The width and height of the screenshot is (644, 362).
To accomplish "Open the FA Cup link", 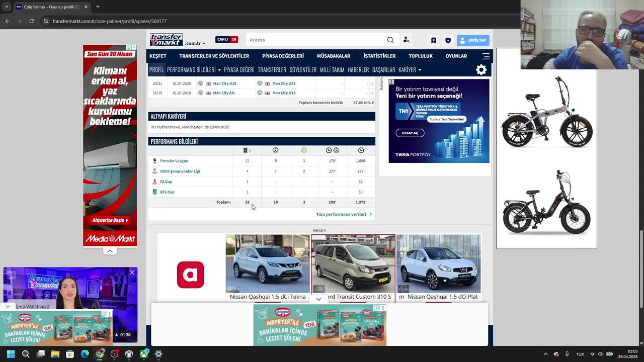I will [166, 182].
